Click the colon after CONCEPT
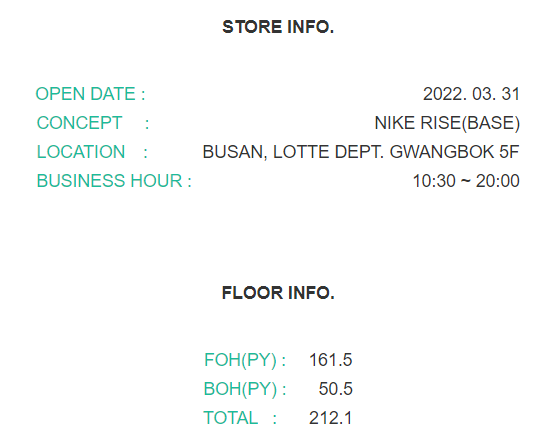Screen dimensions: 555x445 click(147, 124)
